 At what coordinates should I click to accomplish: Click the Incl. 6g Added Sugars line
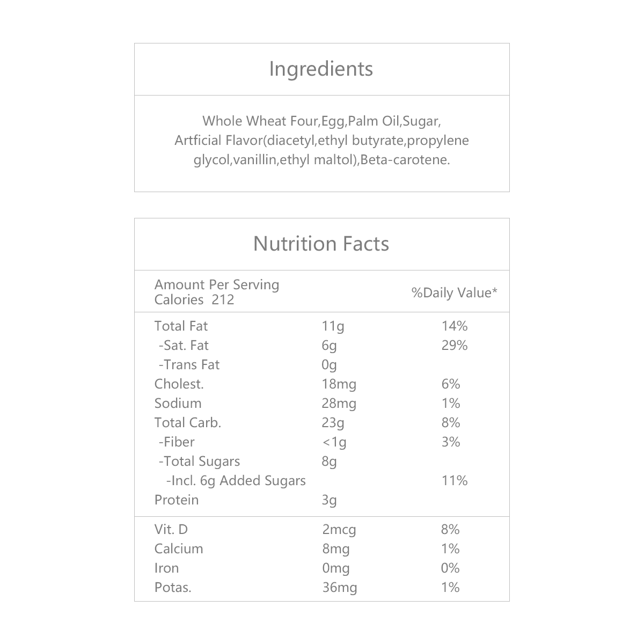(236, 481)
